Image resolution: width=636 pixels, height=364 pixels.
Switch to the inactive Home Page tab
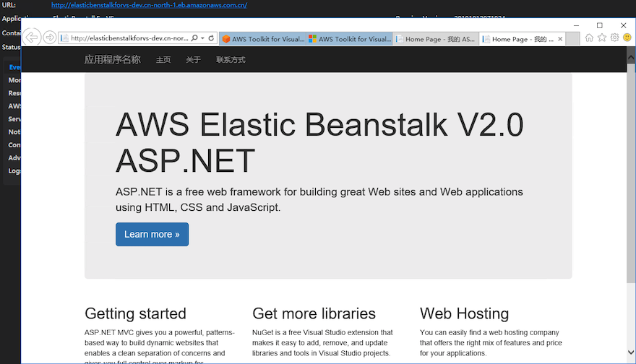(x=436, y=39)
